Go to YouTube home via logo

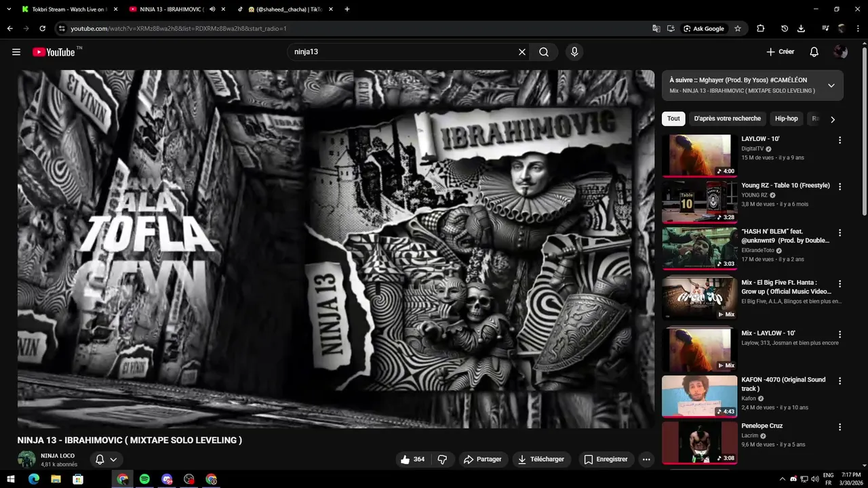coord(54,52)
